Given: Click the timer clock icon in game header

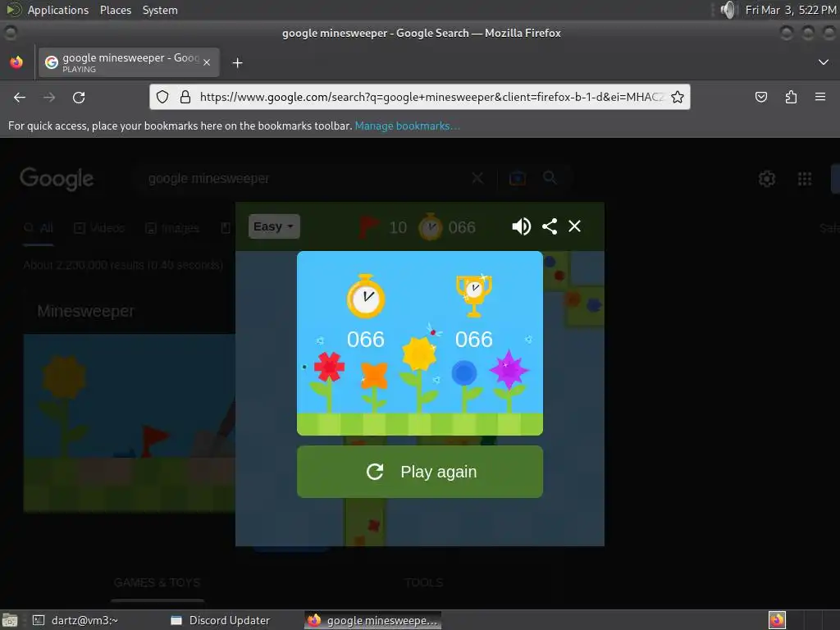Looking at the screenshot, I should [430, 227].
